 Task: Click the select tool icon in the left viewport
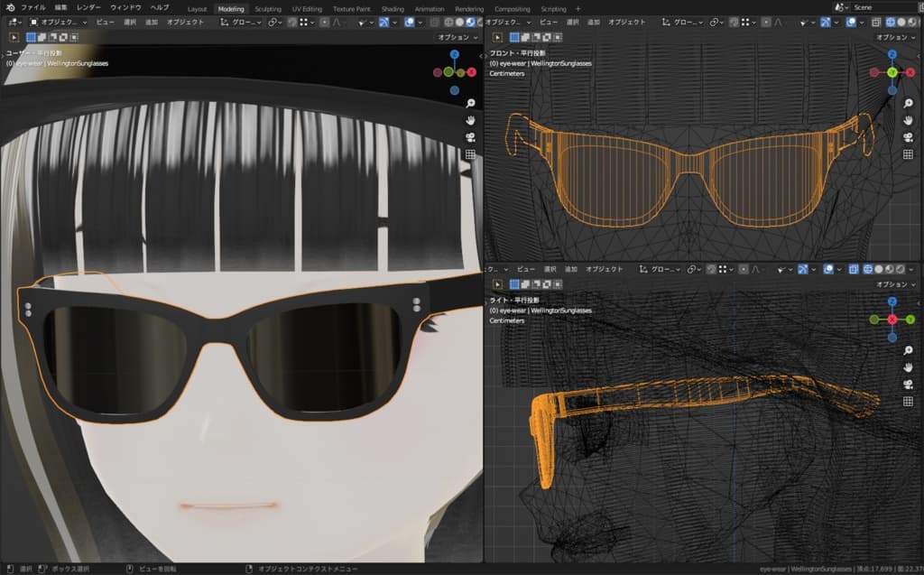[x=14, y=37]
